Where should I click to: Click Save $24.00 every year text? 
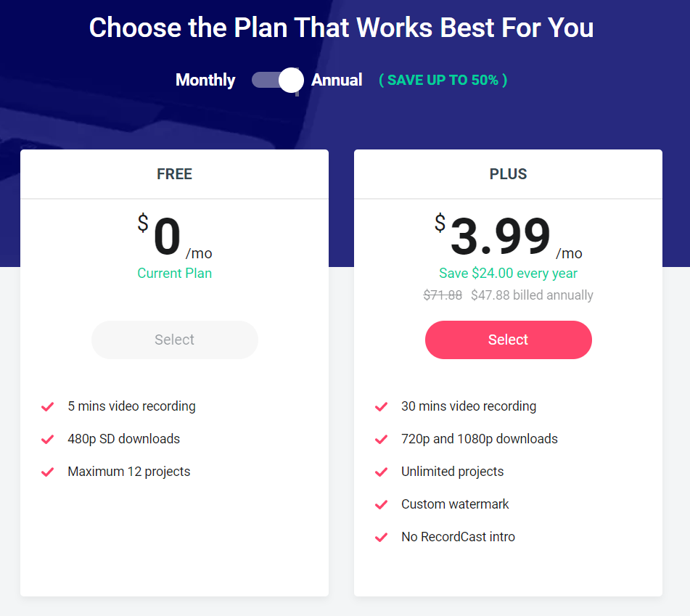[x=509, y=274]
